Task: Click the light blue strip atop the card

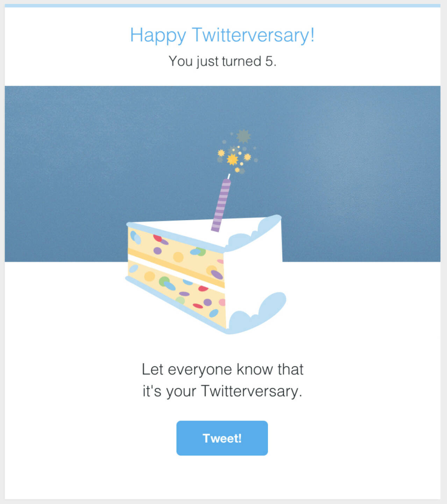Action: pyautogui.click(x=222, y=6)
